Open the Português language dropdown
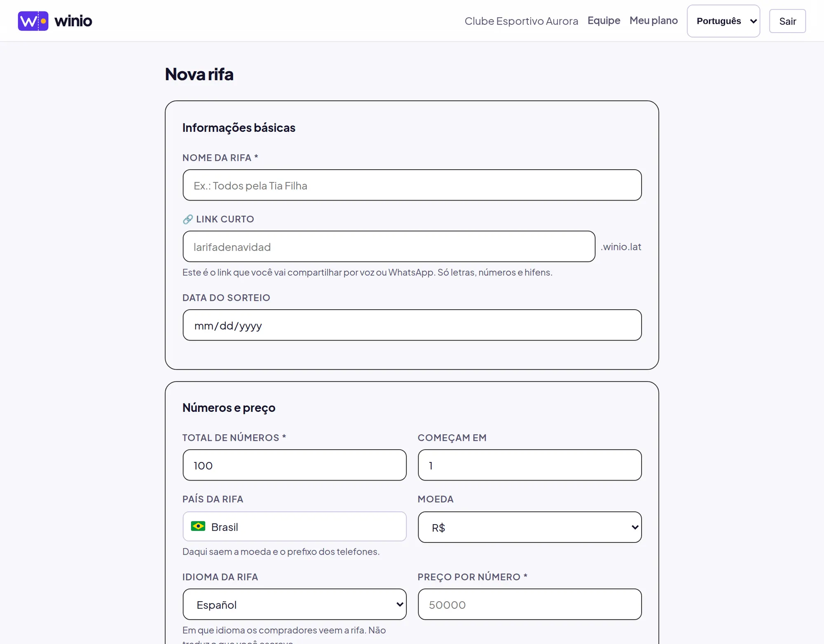 coord(723,21)
